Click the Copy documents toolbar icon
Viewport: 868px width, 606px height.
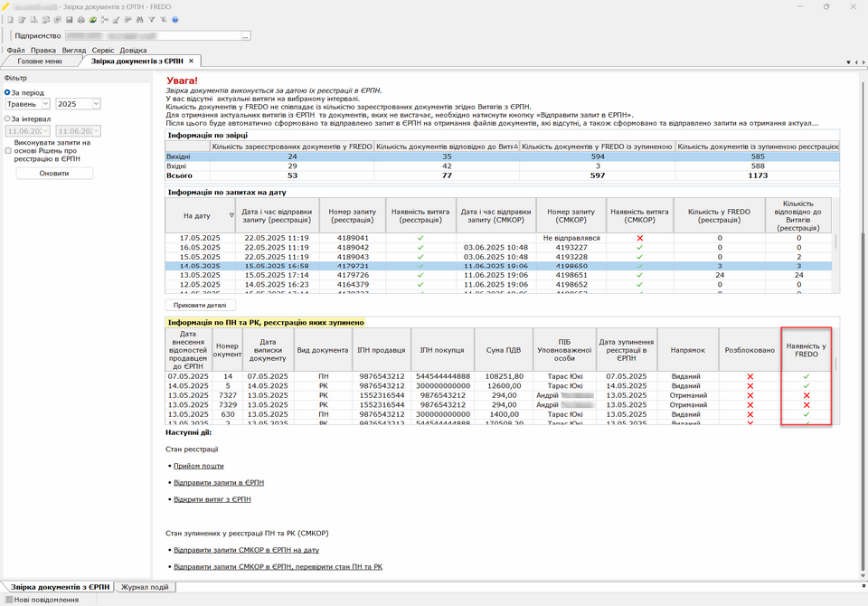click(x=45, y=19)
